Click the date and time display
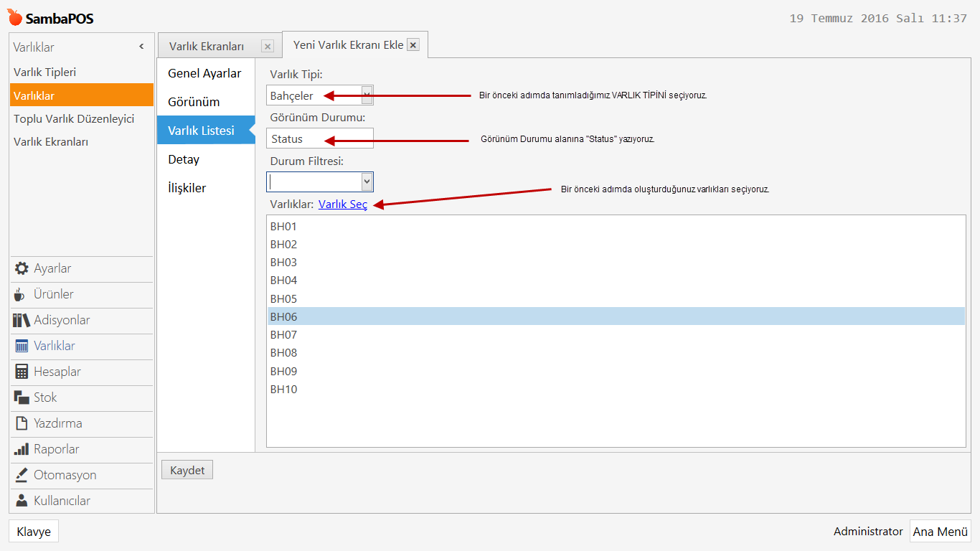Screen dimensions: 980x551 [878, 19]
